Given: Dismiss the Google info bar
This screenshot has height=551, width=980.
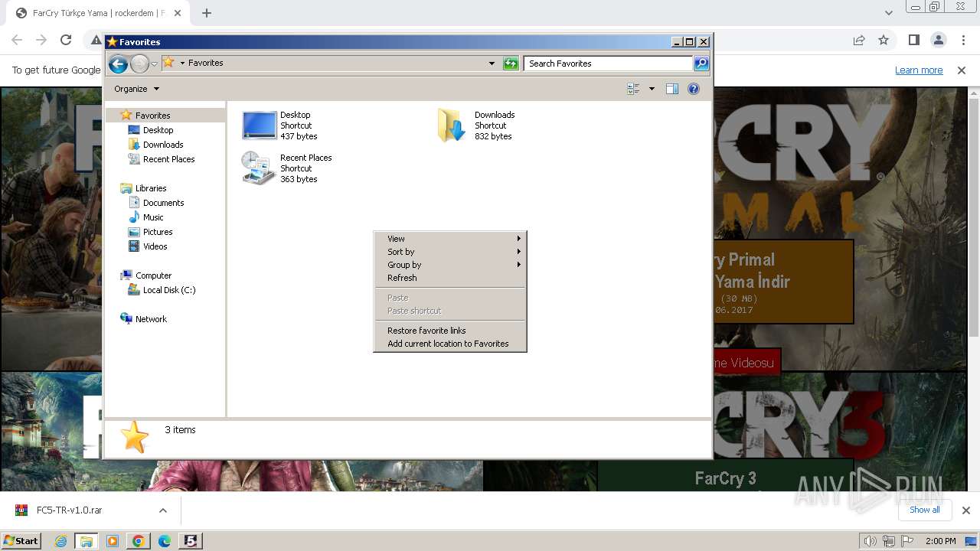Looking at the screenshot, I should [x=962, y=70].
